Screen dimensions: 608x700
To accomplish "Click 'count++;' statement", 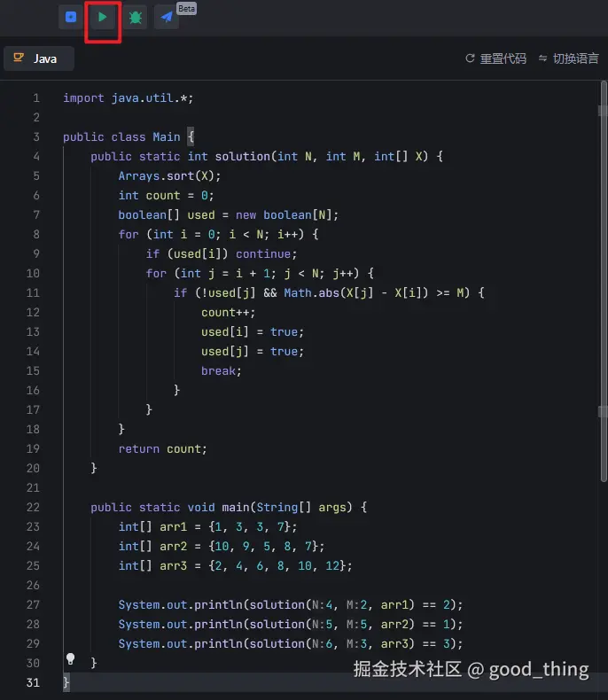I will pyautogui.click(x=228, y=313).
